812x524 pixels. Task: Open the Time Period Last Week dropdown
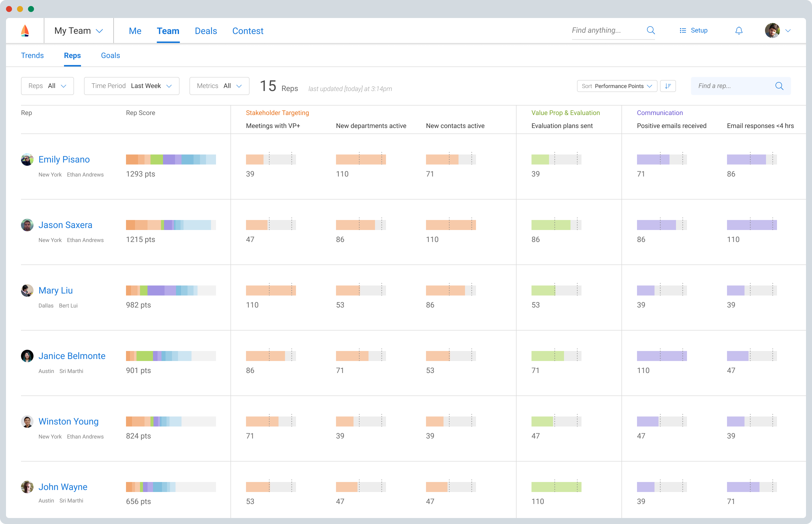pyautogui.click(x=131, y=86)
